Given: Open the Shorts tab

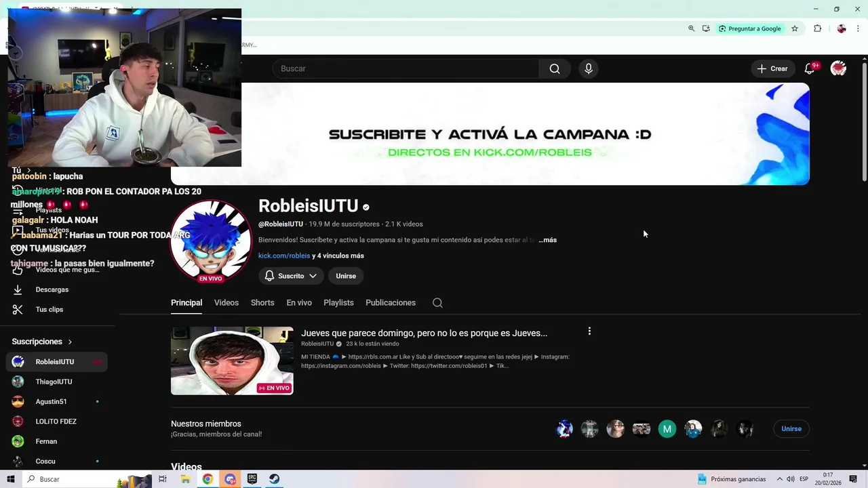Looking at the screenshot, I should tap(262, 303).
